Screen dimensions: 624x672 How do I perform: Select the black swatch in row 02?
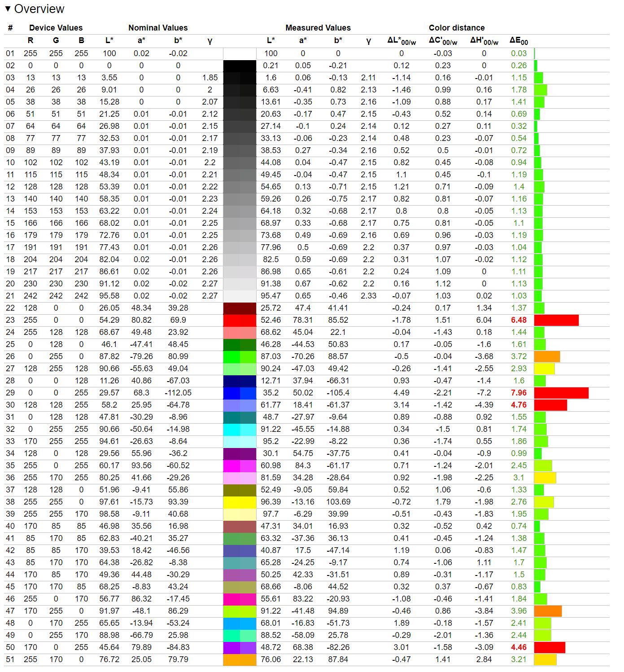click(x=240, y=66)
